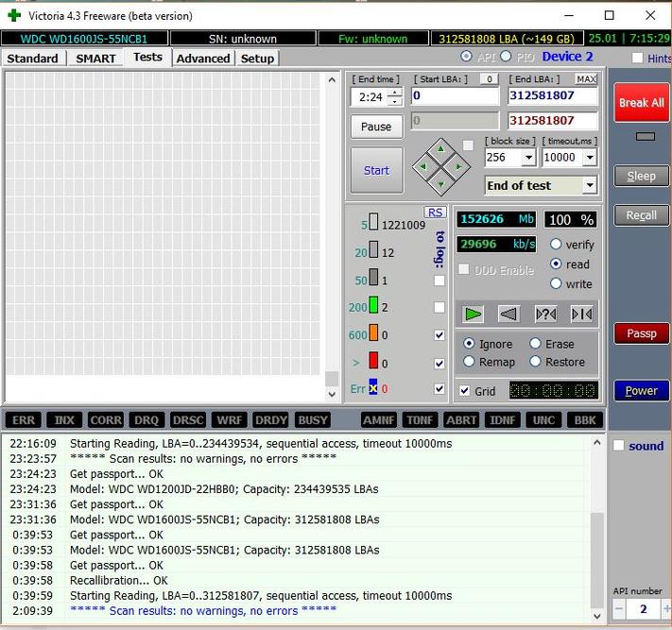672x630 pixels.
Task: Click the down arrow in diamond pad
Action: coord(441,184)
